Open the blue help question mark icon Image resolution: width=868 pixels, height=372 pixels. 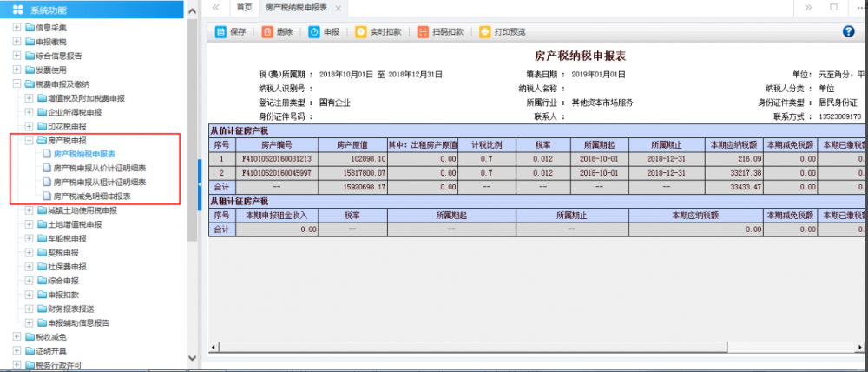848,32
